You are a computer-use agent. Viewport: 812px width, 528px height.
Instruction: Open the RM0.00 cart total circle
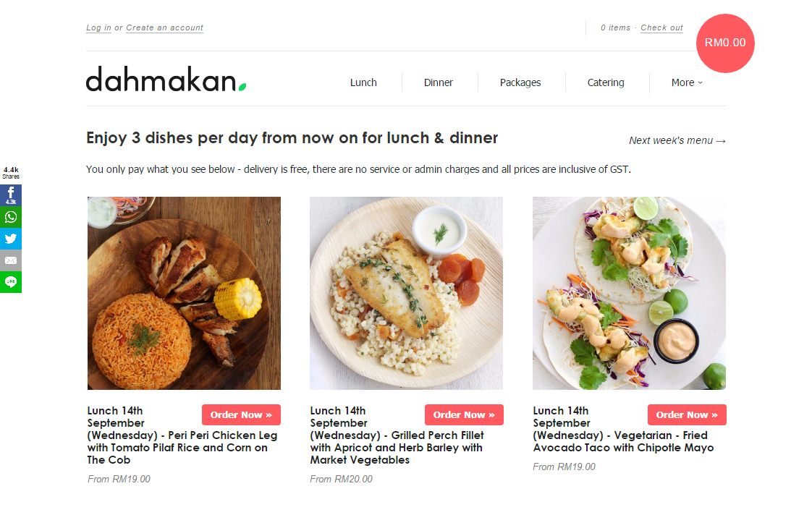(725, 43)
